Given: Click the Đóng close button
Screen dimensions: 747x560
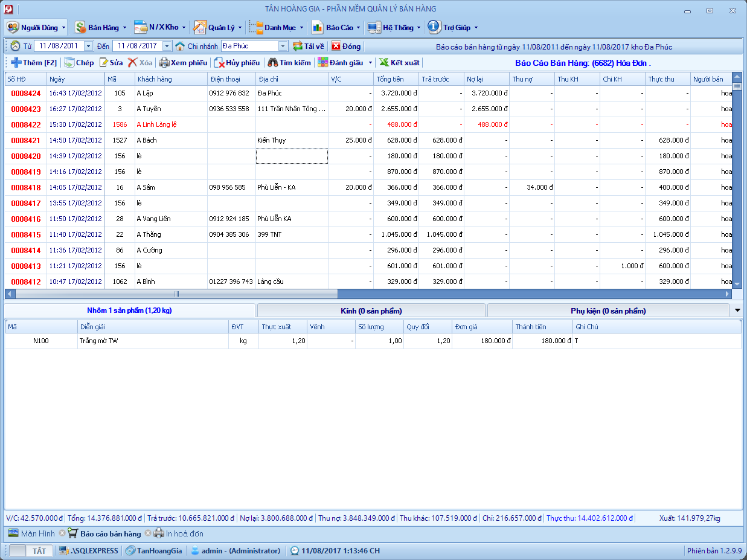Looking at the screenshot, I should 345,47.
